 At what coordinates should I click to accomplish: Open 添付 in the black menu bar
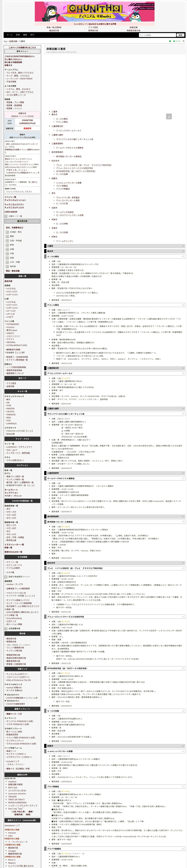[x=32, y=35]
